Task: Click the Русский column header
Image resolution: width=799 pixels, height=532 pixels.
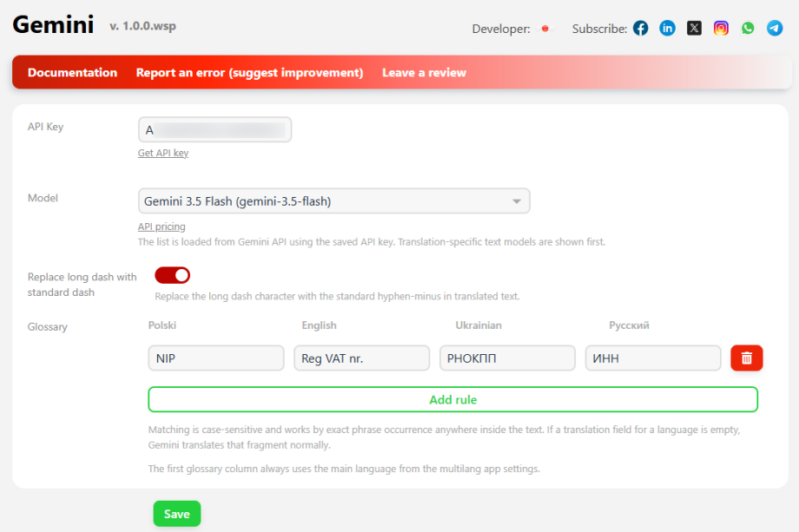Action: pos(629,325)
